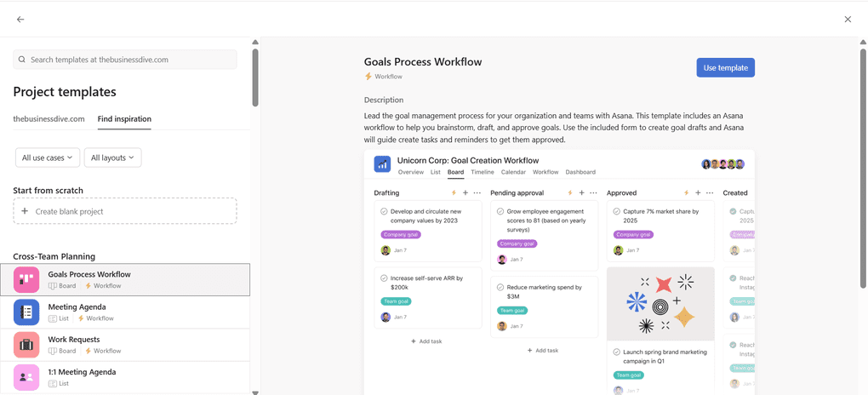Select the Find inspiration tab

(124, 118)
